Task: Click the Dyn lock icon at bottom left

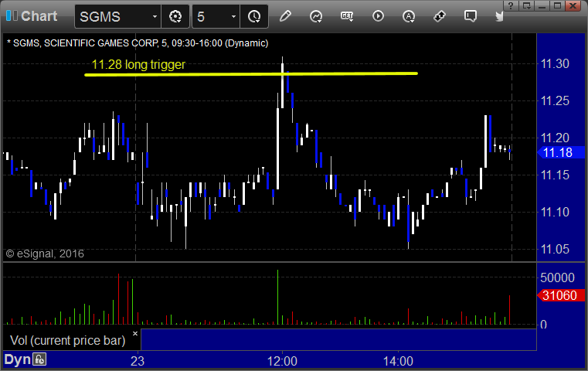Action: point(39,359)
